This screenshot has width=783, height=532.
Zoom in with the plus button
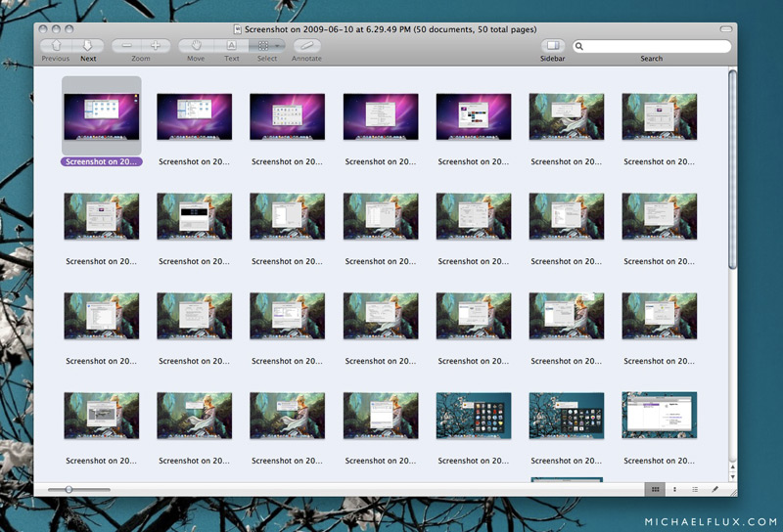(x=156, y=46)
